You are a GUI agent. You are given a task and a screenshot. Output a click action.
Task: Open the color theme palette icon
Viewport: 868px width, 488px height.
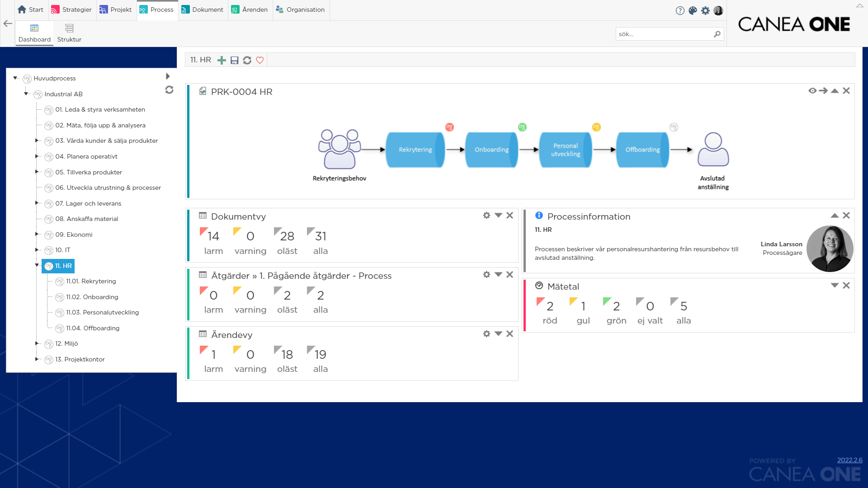point(693,11)
